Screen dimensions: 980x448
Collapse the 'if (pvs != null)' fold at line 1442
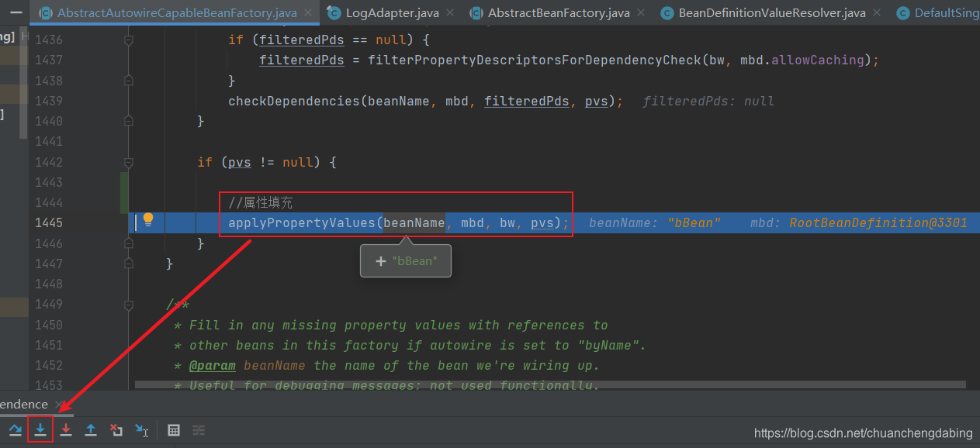(130, 162)
